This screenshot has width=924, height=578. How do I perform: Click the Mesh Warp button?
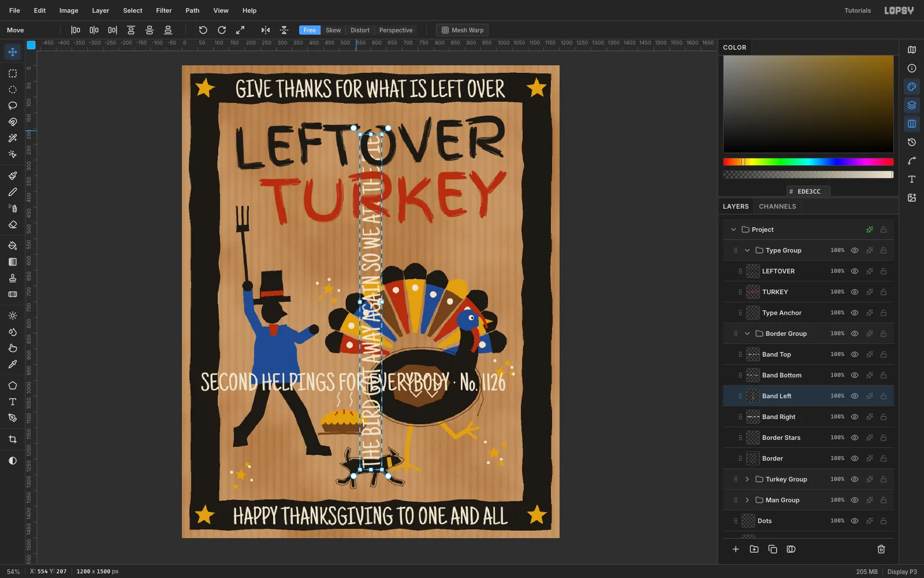(x=463, y=30)
